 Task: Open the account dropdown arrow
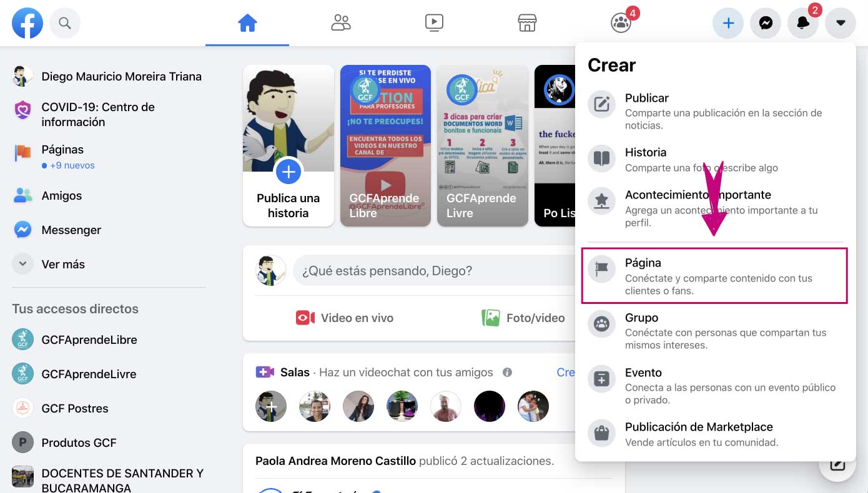[x=841, y=24]
